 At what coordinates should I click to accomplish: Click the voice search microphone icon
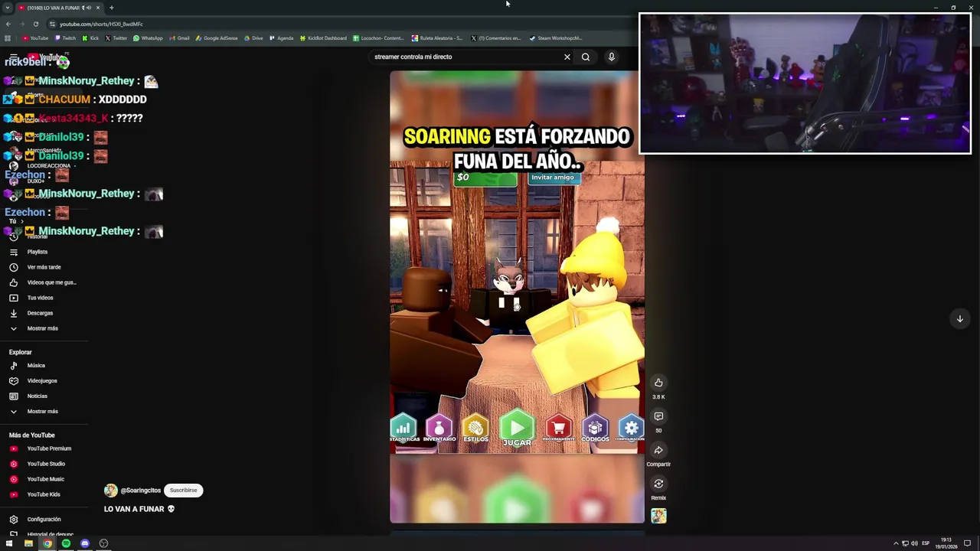coord(611,57)
